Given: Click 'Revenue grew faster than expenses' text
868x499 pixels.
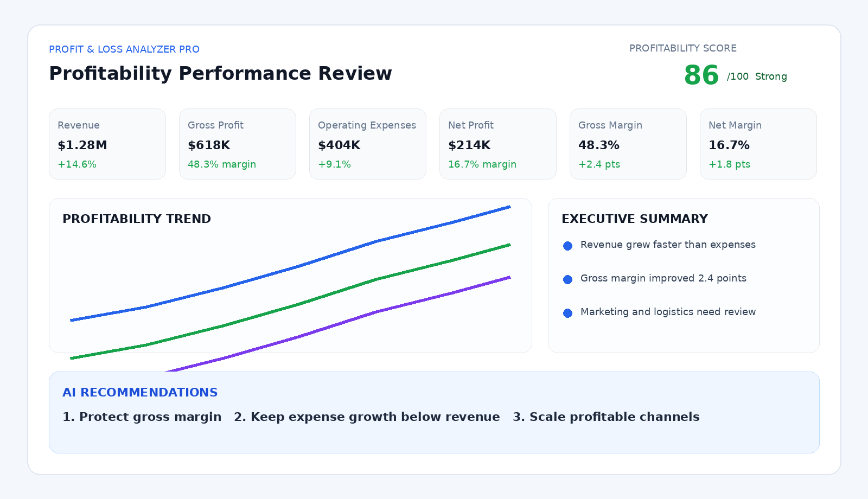Looking at the screenshot, I should 668,245.
